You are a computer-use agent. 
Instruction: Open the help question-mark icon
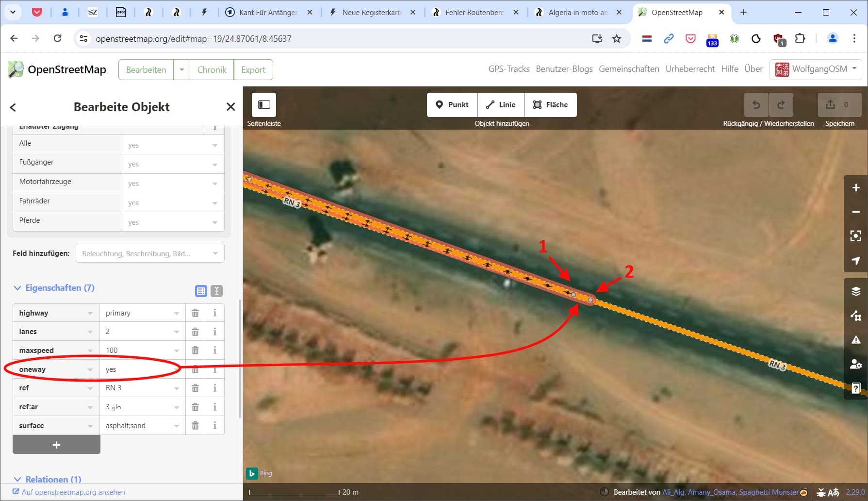856,388
